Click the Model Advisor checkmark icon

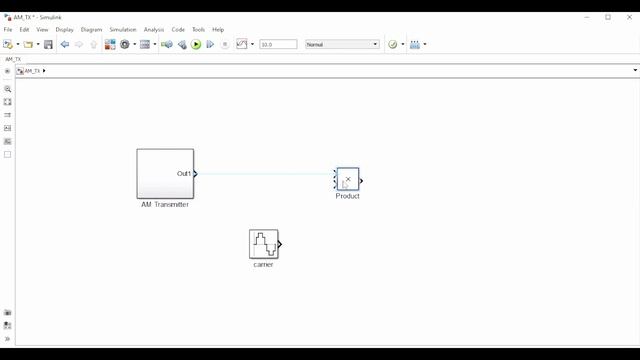(393, 44)
